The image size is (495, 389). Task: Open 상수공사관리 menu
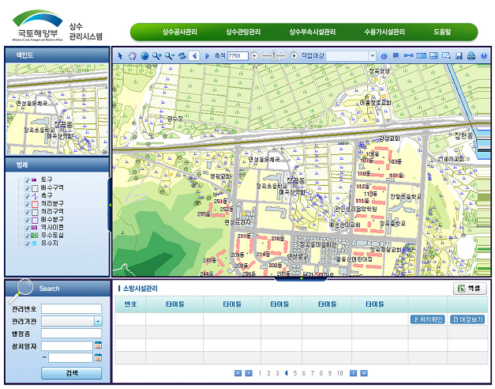coord(180,32)
